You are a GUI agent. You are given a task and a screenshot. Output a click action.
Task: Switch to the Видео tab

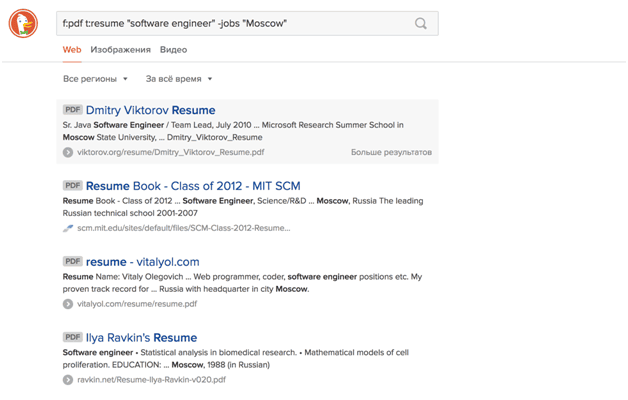point(173,49)
